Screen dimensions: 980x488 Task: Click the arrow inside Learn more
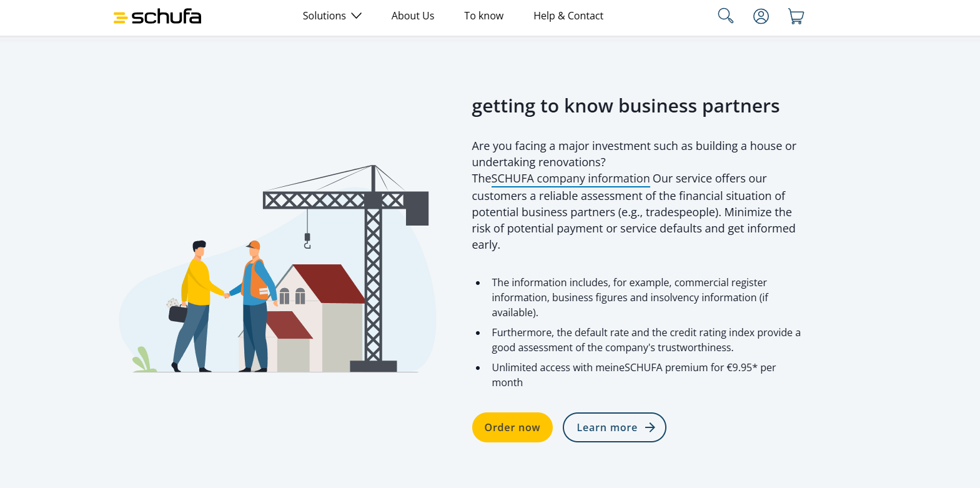650,427
